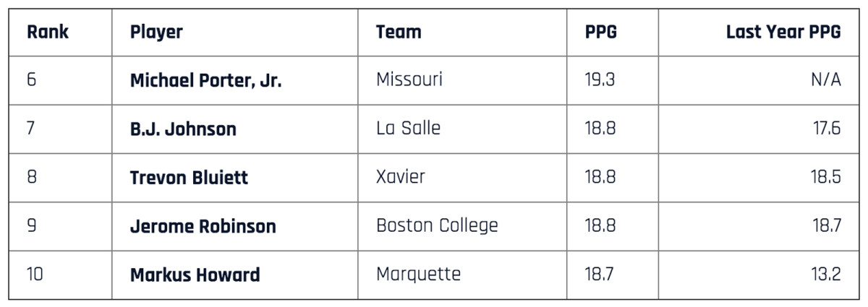Click the Missouri team cell
Screen dimensions: 868x307
409,79
